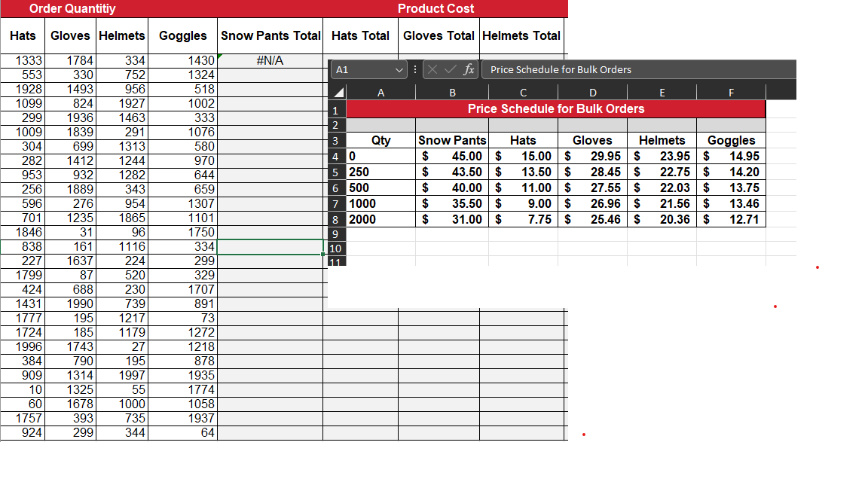Click the Cancel (X) icon in the formula bar
The image size is (868, 488).
tap(432, 69)
